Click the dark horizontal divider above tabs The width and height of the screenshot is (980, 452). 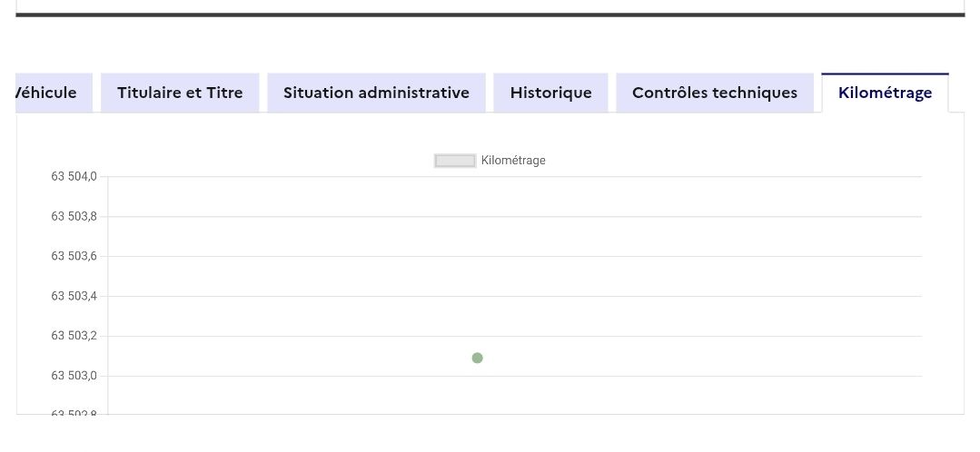click(490, 15)
